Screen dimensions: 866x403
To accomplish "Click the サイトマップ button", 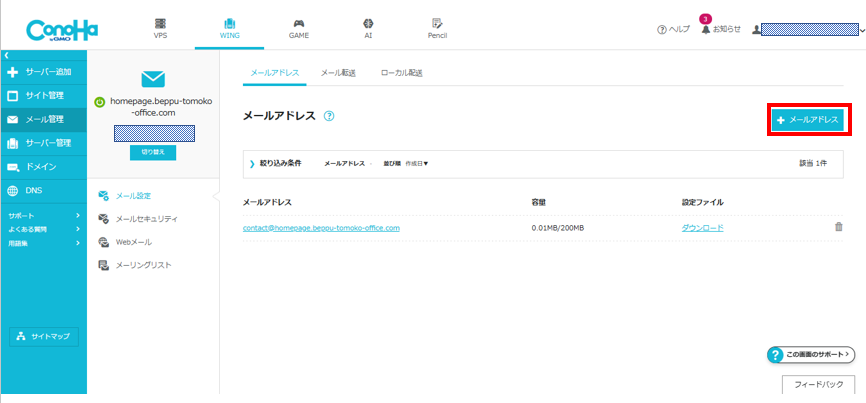I will (44, 336).
